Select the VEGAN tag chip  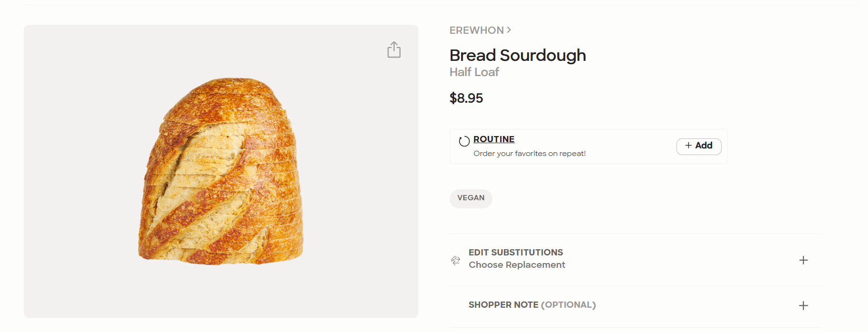pos(471,198)
